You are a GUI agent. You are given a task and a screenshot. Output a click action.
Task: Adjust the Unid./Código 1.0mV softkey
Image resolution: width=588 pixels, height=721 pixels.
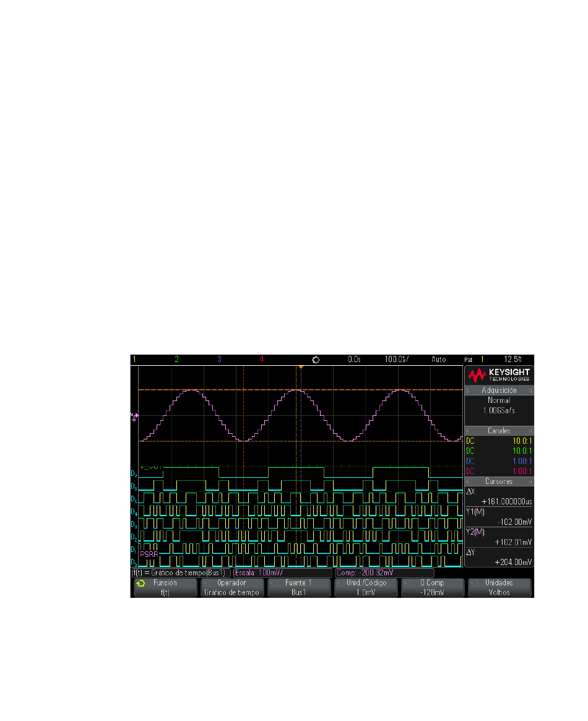pos(366,588)
